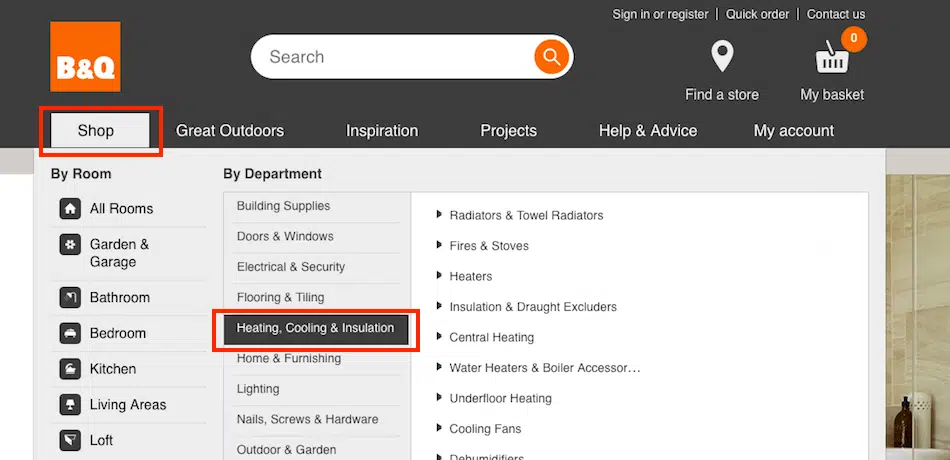Open the Help & Advice menu
Screen dimensions: 950x460
[647, 131]
